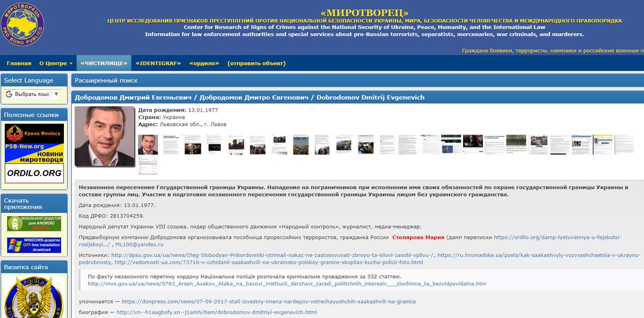Click the Myrotvorets emblem logo
The image size is (644, 318).
click(x=24, y=24)
